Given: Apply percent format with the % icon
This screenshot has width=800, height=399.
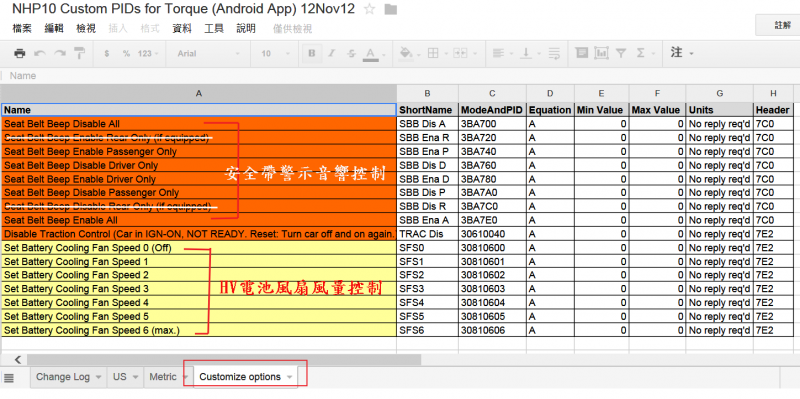Looking at the screenshot, I should click(126, 53).
